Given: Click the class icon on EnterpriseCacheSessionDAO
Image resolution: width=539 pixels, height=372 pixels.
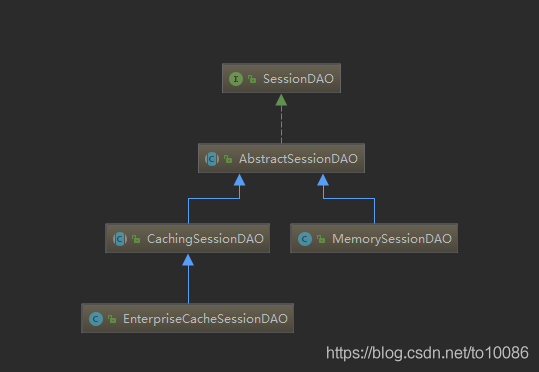Looking at the screenshot, I should tap(96, 319).
